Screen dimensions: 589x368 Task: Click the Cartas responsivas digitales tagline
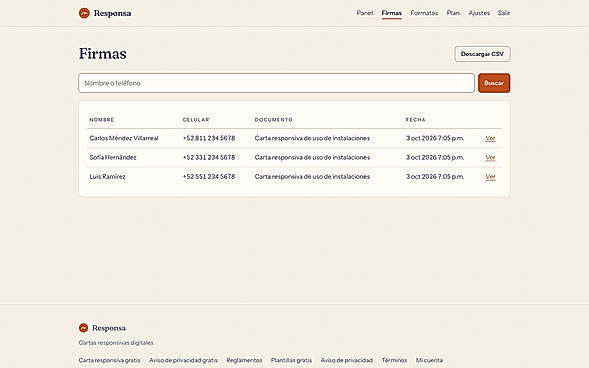[x=116, y=343]
